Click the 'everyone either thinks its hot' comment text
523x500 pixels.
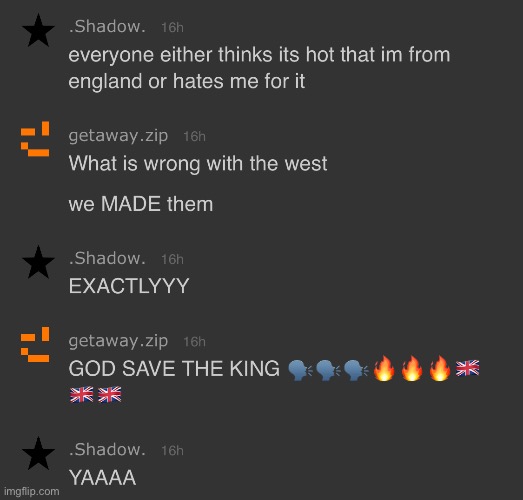(259, 68)
